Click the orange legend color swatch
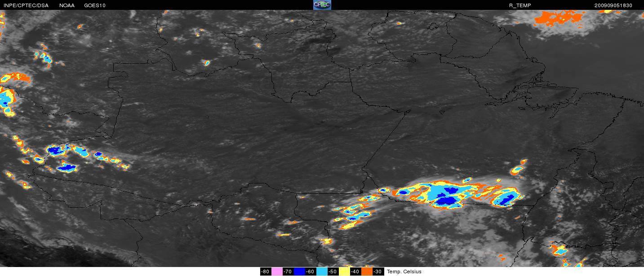The height and width of the screenshot is (276, 644). pos(367,272)
